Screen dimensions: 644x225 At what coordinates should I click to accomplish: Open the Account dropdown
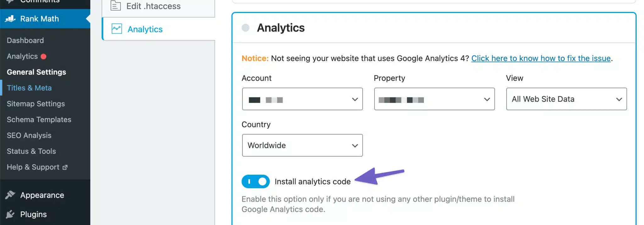click(302, 99)
